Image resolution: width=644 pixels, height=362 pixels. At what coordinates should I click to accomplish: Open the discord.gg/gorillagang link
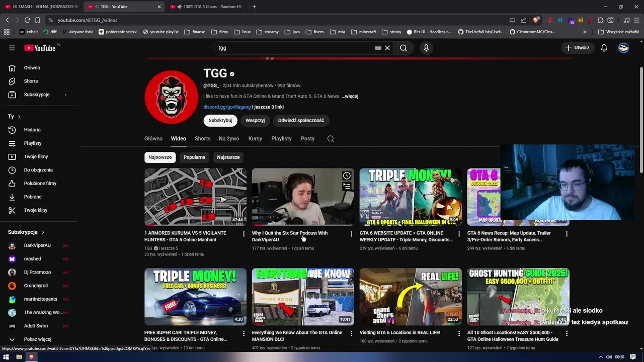coord(227,107)
